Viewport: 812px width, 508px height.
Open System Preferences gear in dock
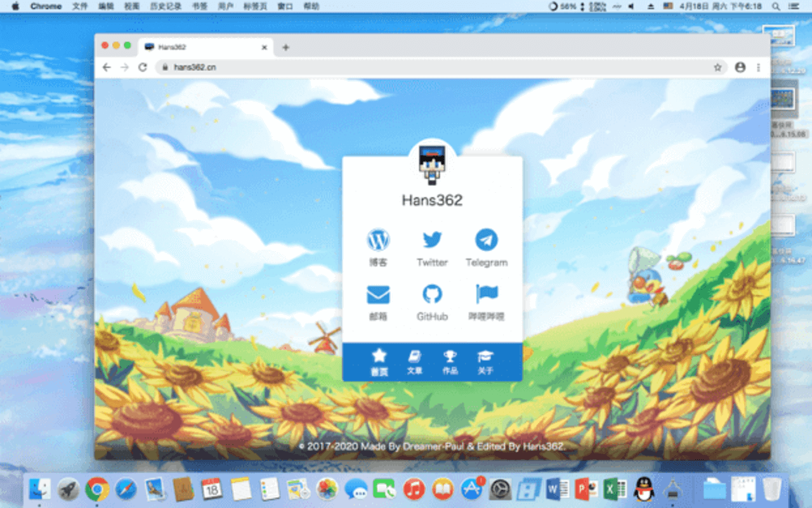(x=501, y=489)
